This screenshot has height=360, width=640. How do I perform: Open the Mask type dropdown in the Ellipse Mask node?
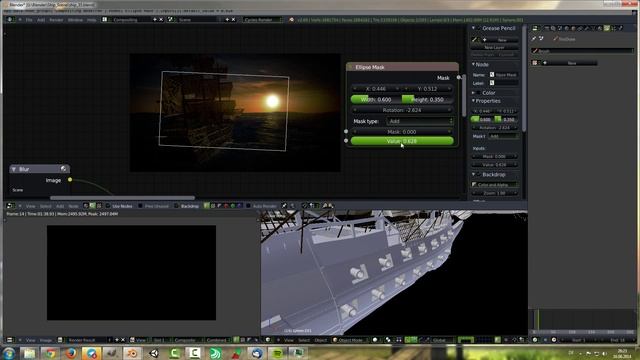(420, 121)
